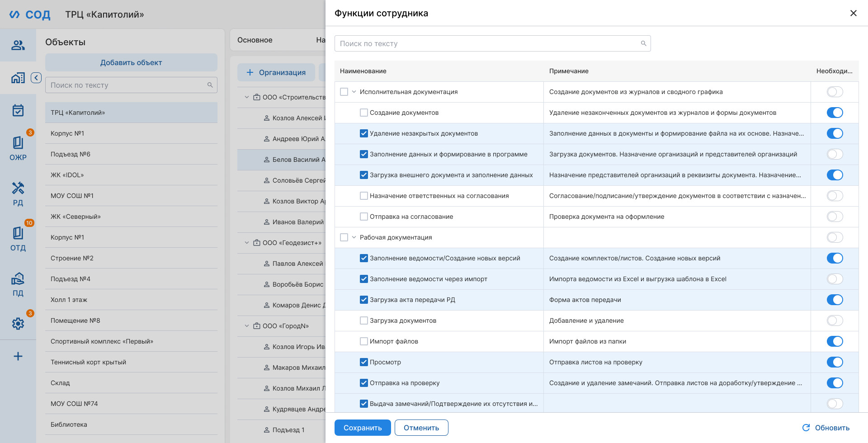
Task: Focus the dialog Поиск по тексту field
Action: tap(492, 43)
